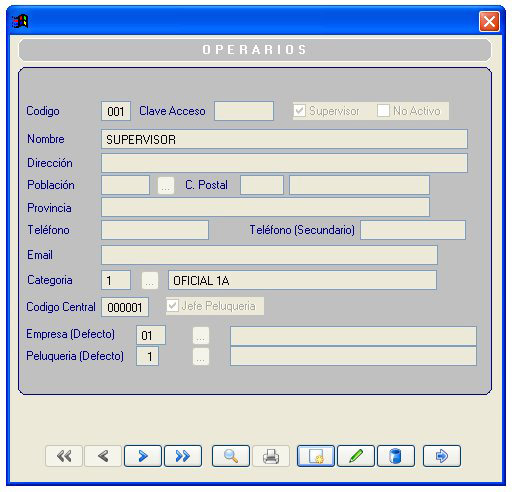
Task: Close the Operarios window
Action: [489, 22]
